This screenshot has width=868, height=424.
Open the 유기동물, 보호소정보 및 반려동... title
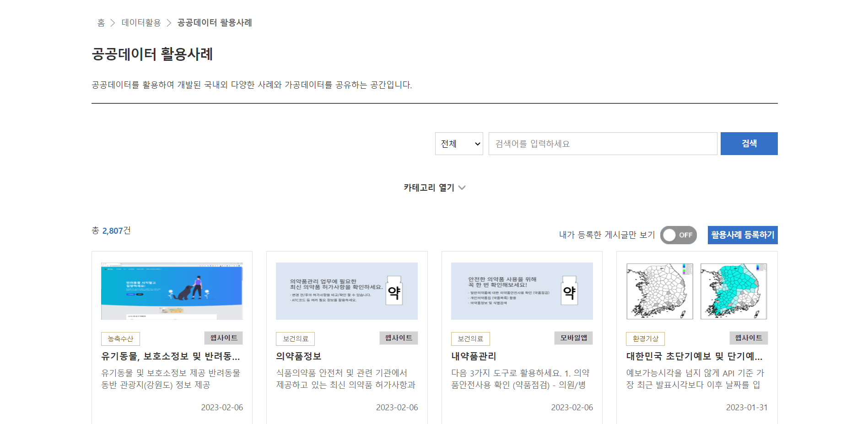170,356
